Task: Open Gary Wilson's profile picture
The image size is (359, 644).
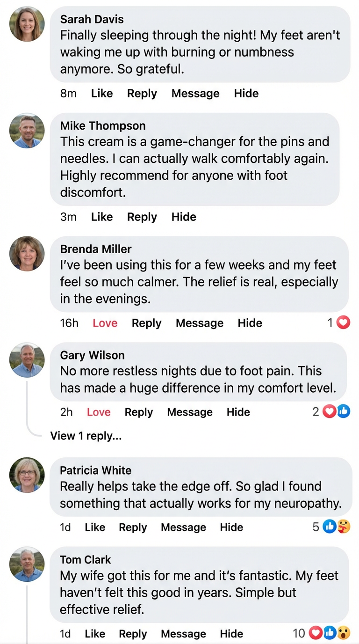Action: pyautogui.click(x=27, y=360)
